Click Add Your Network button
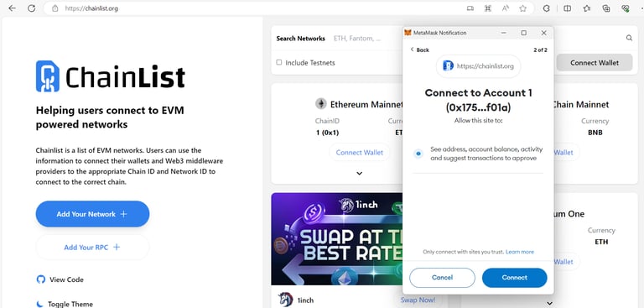This screenshot has height=308, width=644. [92, 214]
